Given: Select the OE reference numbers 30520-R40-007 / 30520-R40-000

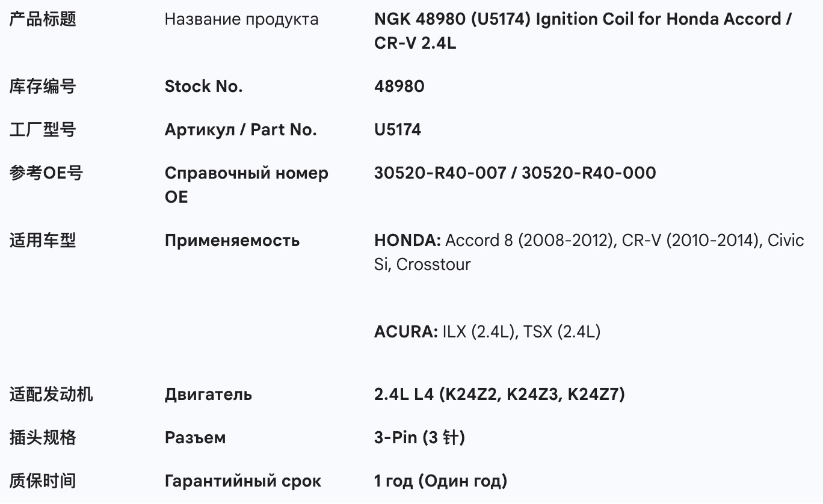Looking at the screenshot, I should click(x=515, y=173).
